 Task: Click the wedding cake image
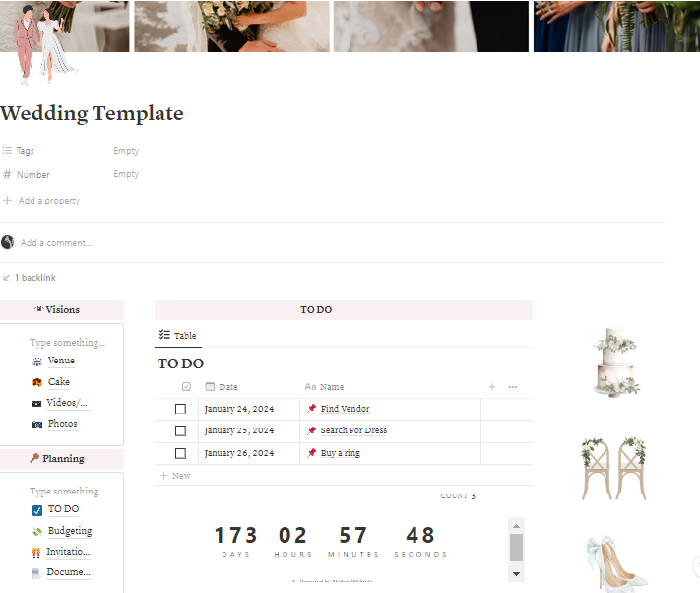pyautogui.click(x=616, y=362)
